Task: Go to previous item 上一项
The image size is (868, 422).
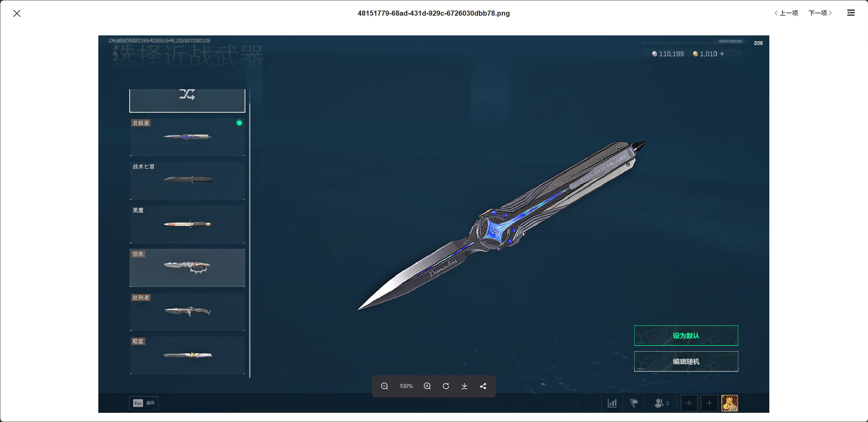Action: [x=786, y=13]
